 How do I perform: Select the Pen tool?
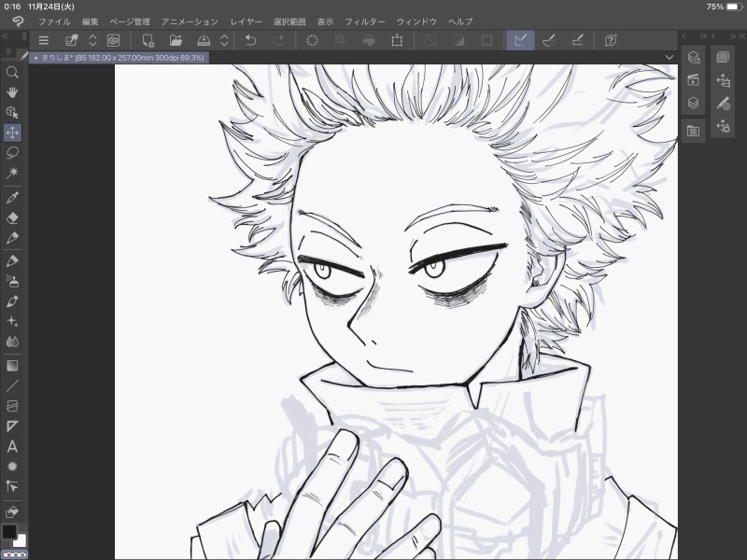point(12,238)
